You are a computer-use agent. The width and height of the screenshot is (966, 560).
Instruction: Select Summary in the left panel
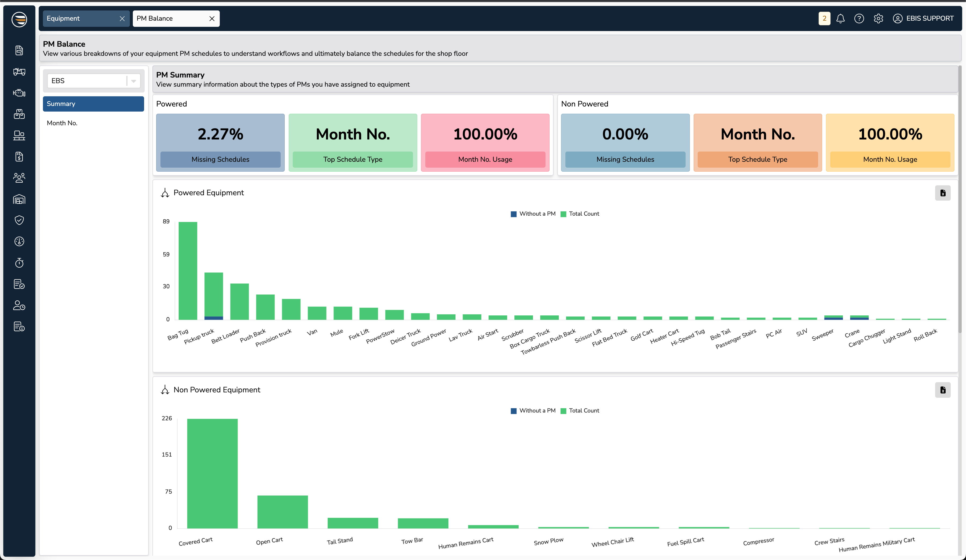pos(93,104)
